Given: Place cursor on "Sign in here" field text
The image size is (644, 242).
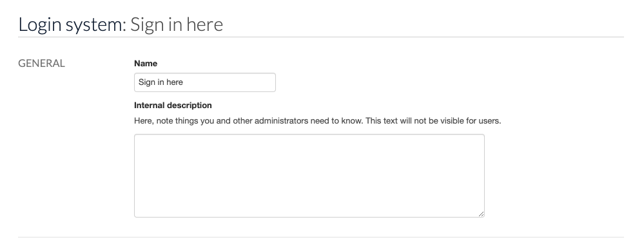Looking at the screenshot, I should pyautogui.click(x=161, y=82).
